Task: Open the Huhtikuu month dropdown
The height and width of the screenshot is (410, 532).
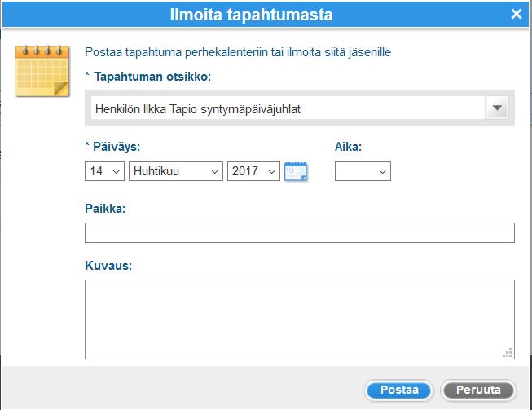Action: (x=176, y=171)
